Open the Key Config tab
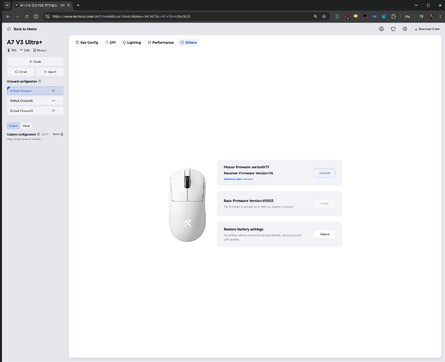The height and width of the screenshot is (362, 445). click(x=87, y=43)
